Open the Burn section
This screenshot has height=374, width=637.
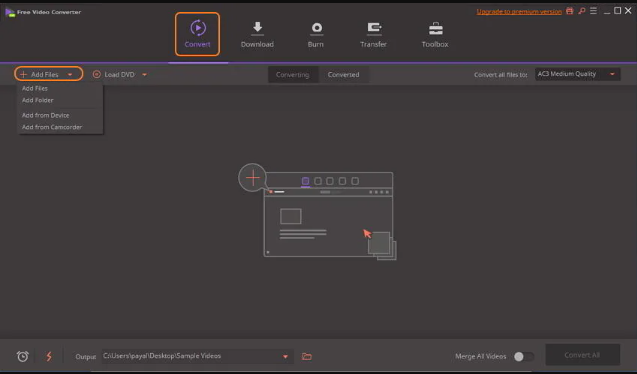(316, 35)
